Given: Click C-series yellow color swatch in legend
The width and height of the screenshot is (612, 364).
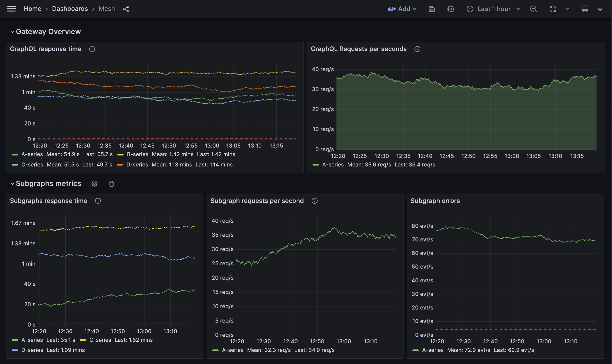Looking at the screenshot, I should coord(83,340).
